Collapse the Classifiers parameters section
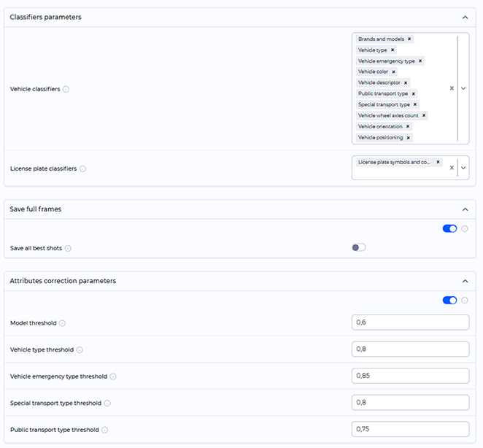 tap(465, 18)
